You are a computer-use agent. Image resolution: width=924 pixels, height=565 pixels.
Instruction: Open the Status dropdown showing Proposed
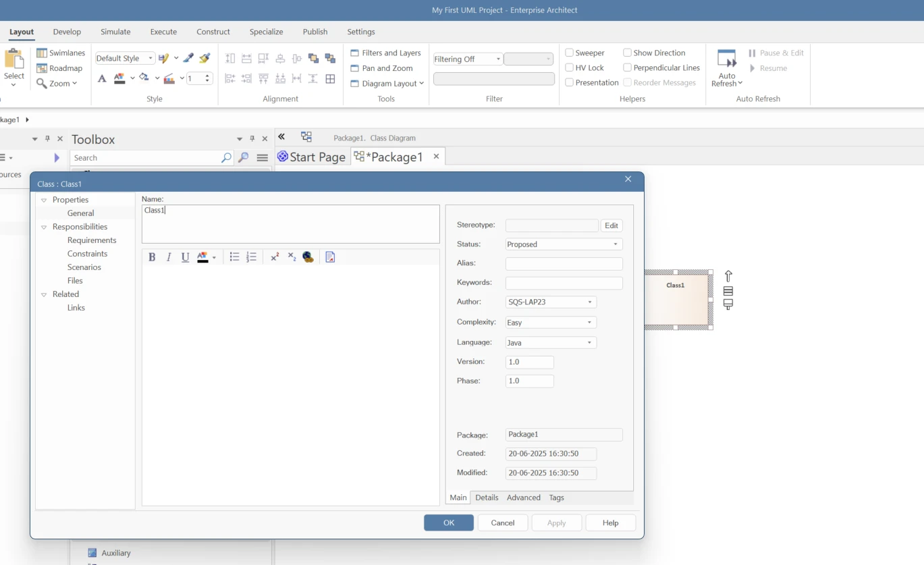564,244
